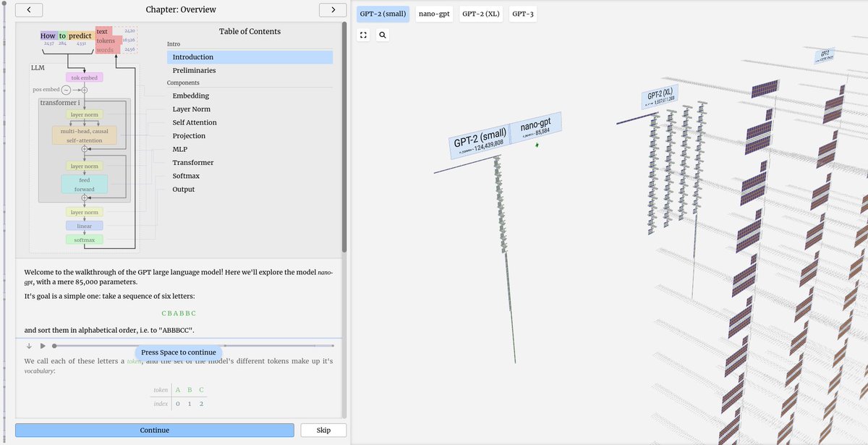Click the 'predict' token in diagram
868x445 pixels.
click(x=80, y=35)
